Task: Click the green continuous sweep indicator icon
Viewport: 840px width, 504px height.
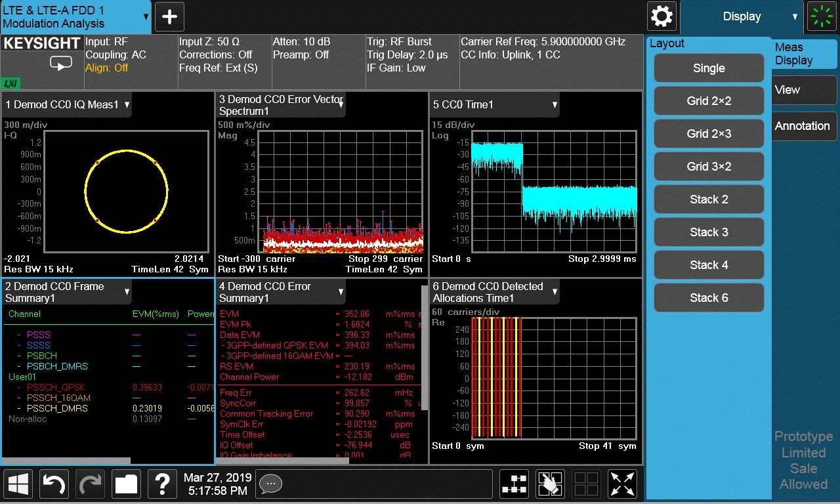Action: [x=823, y=16]
